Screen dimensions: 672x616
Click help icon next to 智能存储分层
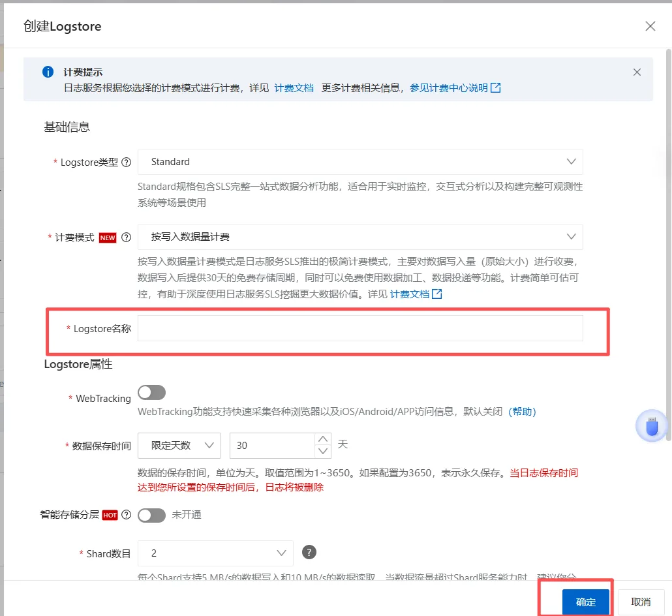[126, 515]
